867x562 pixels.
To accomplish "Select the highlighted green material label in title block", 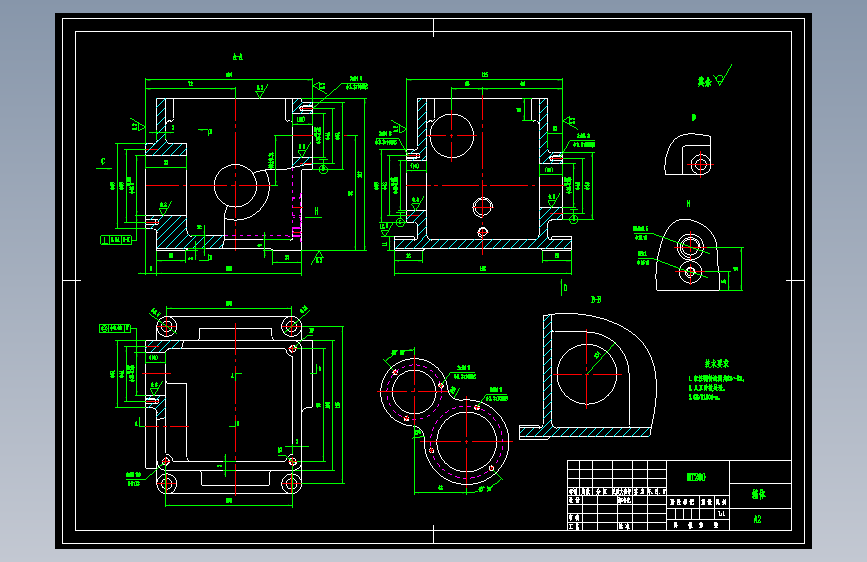I will 696,477.
